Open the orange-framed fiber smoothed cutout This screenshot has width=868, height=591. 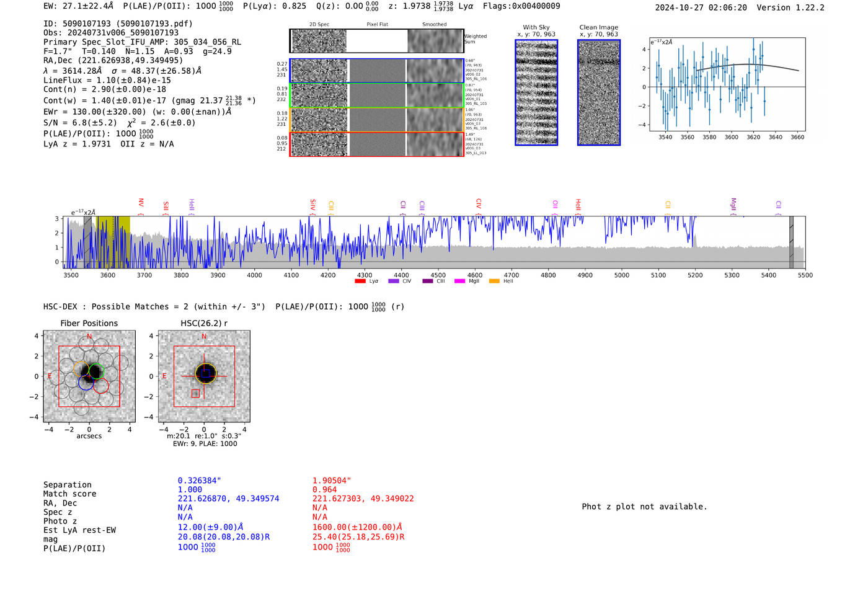point(435,120)
